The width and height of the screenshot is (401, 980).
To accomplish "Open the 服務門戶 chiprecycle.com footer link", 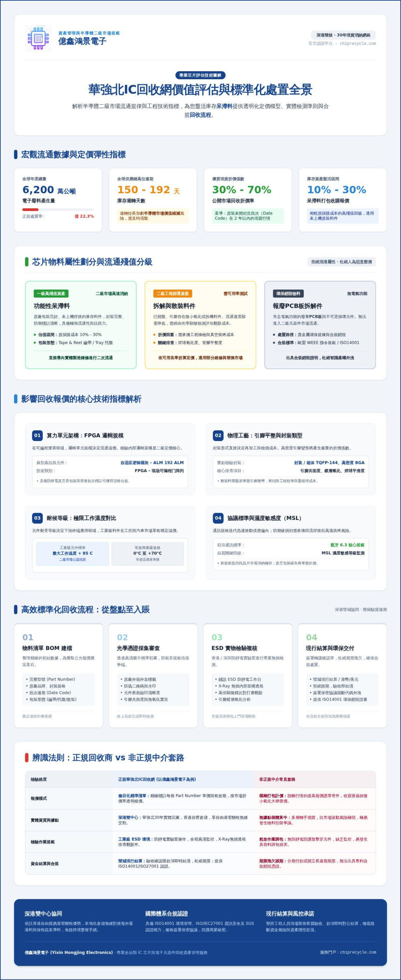I will (358, 952).
